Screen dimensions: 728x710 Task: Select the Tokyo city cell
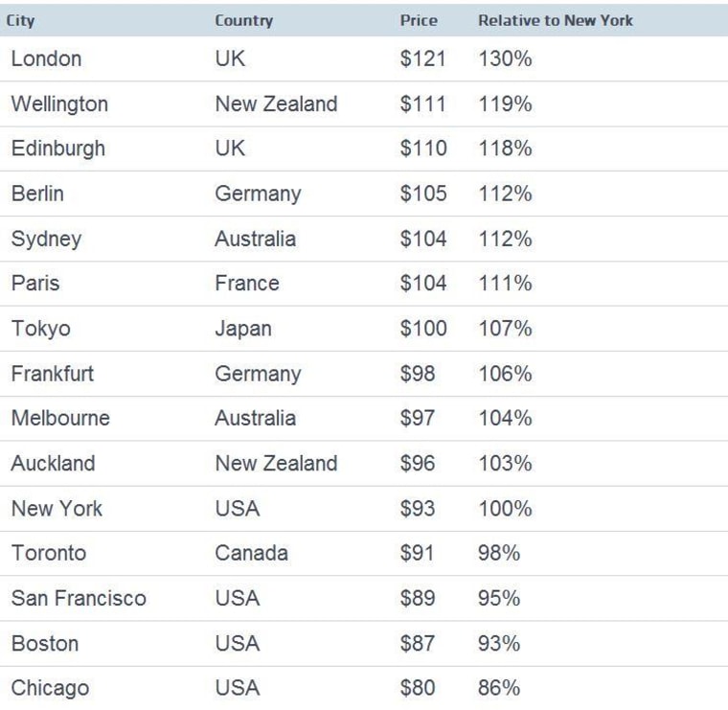pos(40,329)
